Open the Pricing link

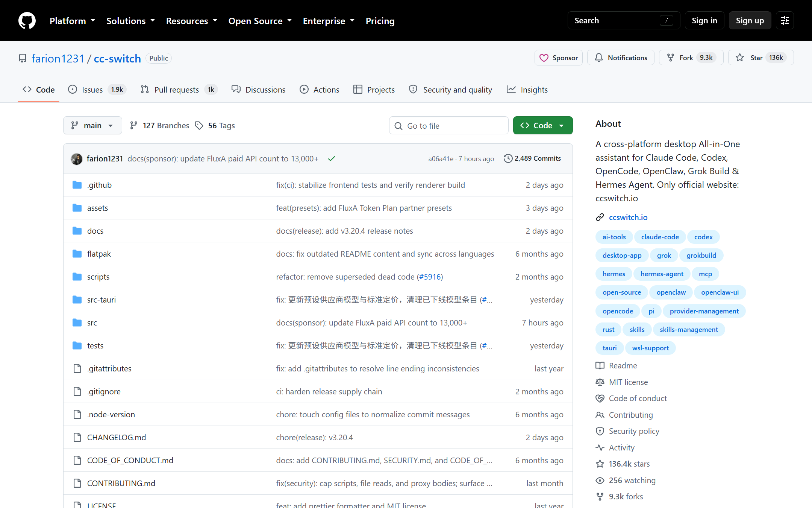tap(380, 21)
